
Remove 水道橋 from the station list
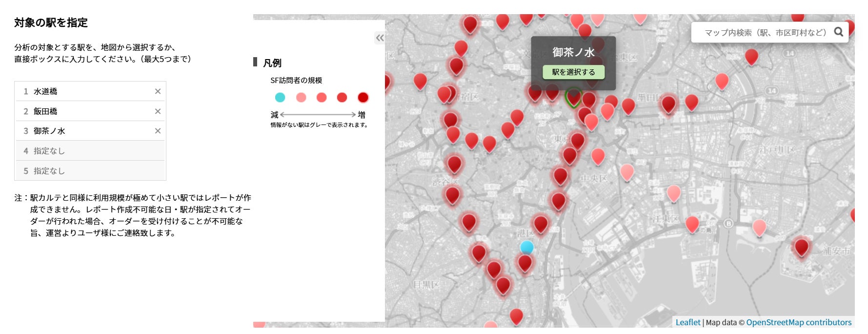pyautogui.click(x=158, y=91)
